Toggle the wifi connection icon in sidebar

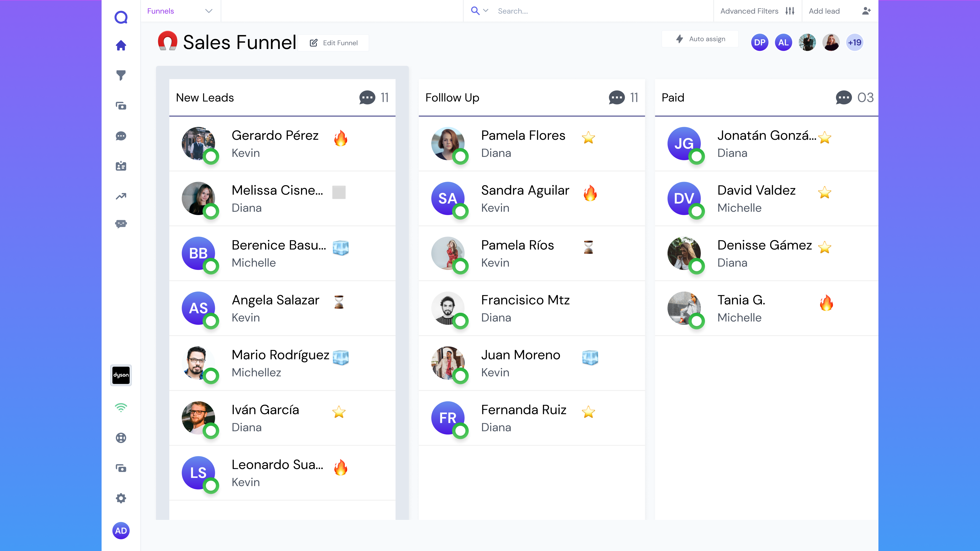point(121,408)
